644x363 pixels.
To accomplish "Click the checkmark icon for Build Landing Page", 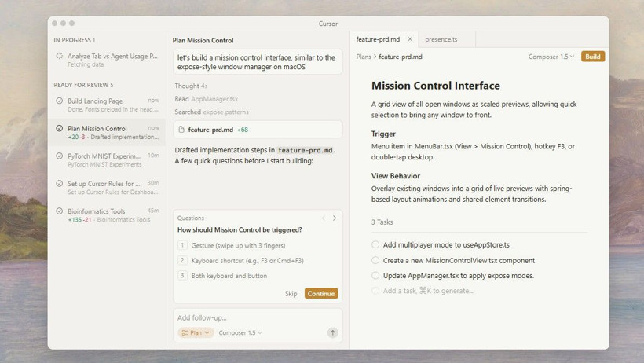I will (x=60, y=101).
